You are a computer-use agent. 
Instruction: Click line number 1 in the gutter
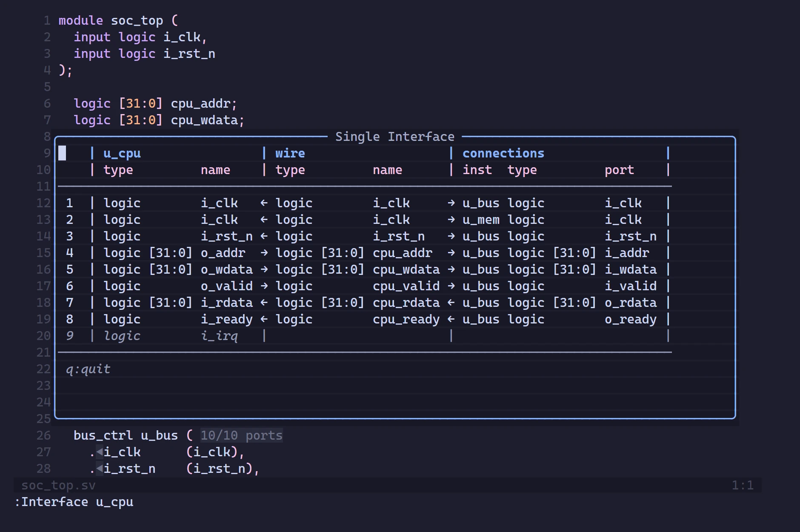point(47,20)
